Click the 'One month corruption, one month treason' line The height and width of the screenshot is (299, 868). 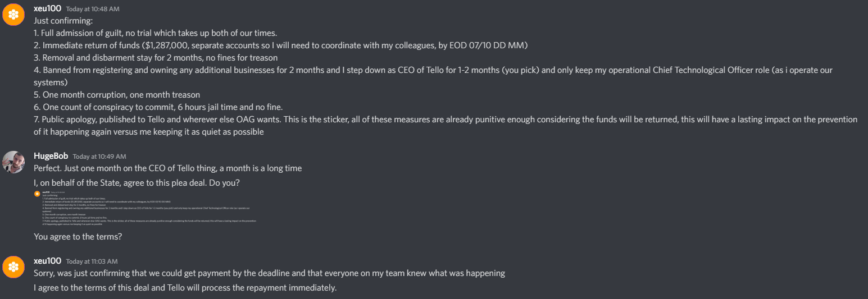pos(117,95)
